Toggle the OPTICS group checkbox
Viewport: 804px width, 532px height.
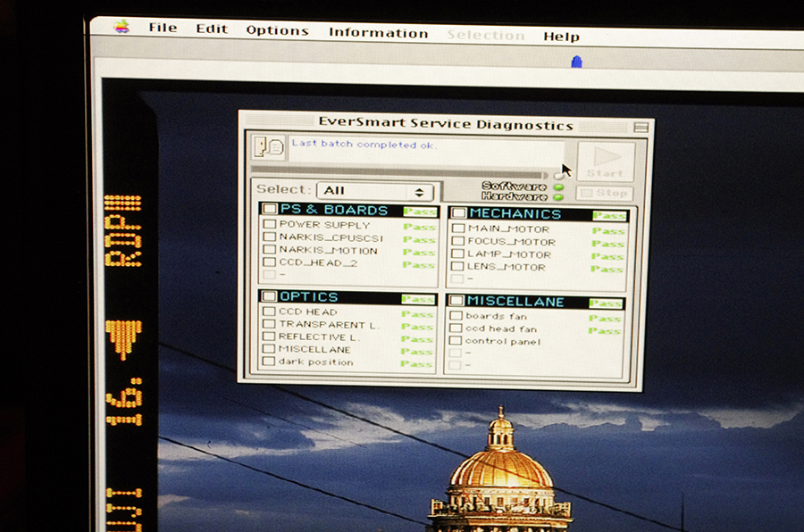269,295
